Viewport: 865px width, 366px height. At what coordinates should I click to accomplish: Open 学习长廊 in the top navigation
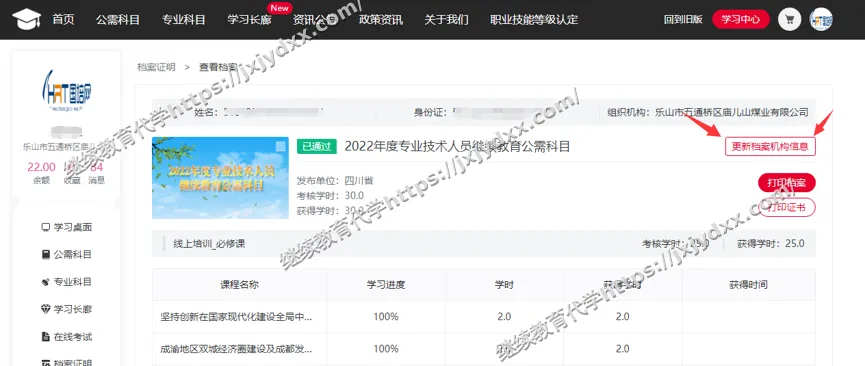coord(249,19)
